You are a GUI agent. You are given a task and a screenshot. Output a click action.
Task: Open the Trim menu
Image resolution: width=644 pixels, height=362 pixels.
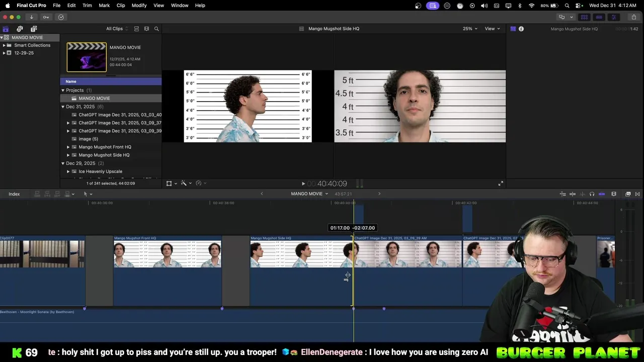pos(87,6)
